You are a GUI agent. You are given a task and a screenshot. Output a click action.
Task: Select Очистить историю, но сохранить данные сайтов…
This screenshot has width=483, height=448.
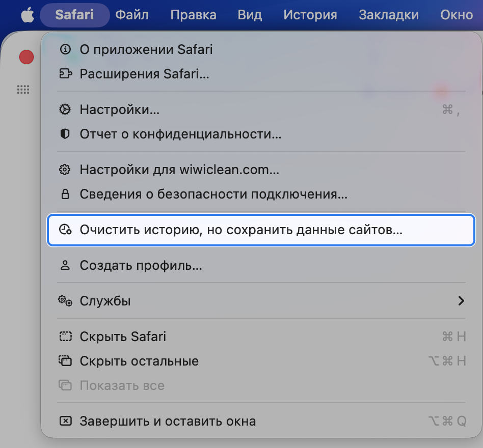pyautogui.click(x=261, y=230)
